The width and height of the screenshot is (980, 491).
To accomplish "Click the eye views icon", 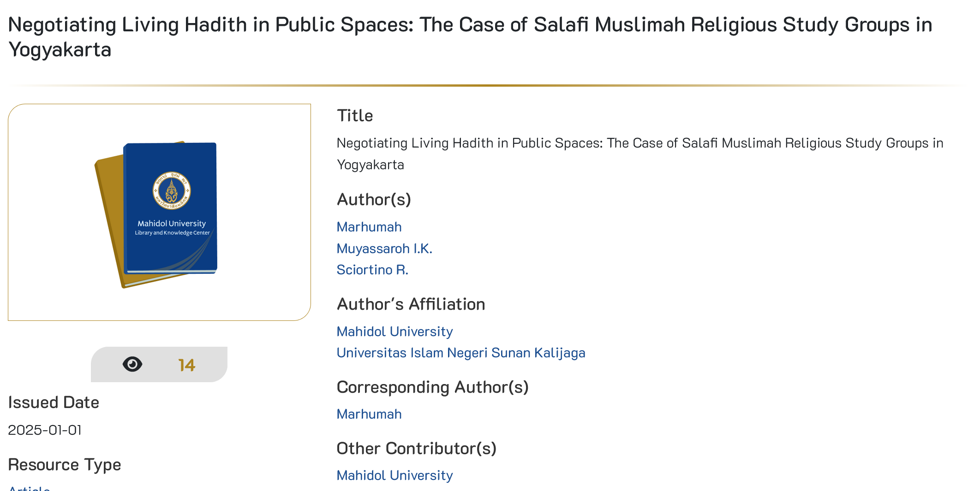I will tap(132, 364).
